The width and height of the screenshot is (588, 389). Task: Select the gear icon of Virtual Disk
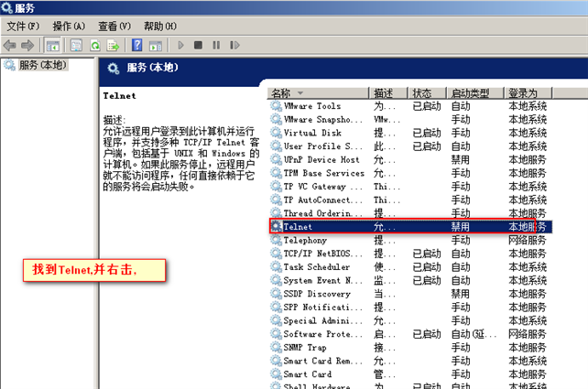tap(276, 133)
